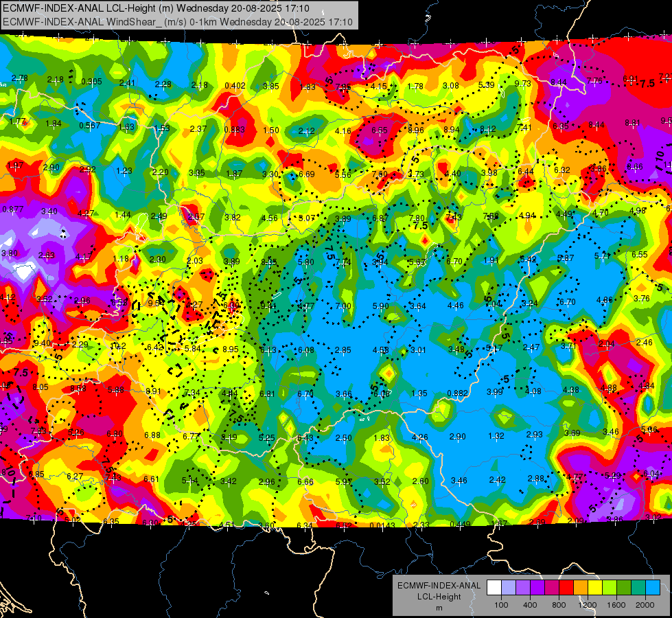
Task: Click the map value 4.94
Action: click(527, 215)
